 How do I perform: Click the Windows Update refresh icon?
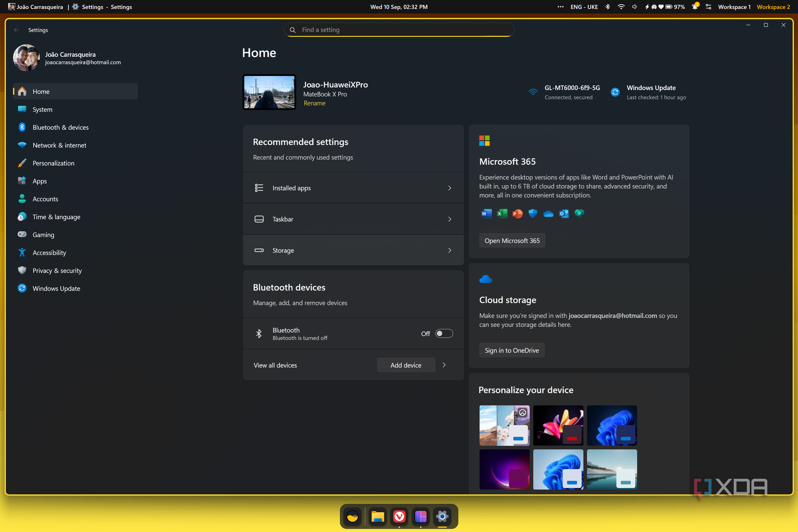click(x=615, y=92)
